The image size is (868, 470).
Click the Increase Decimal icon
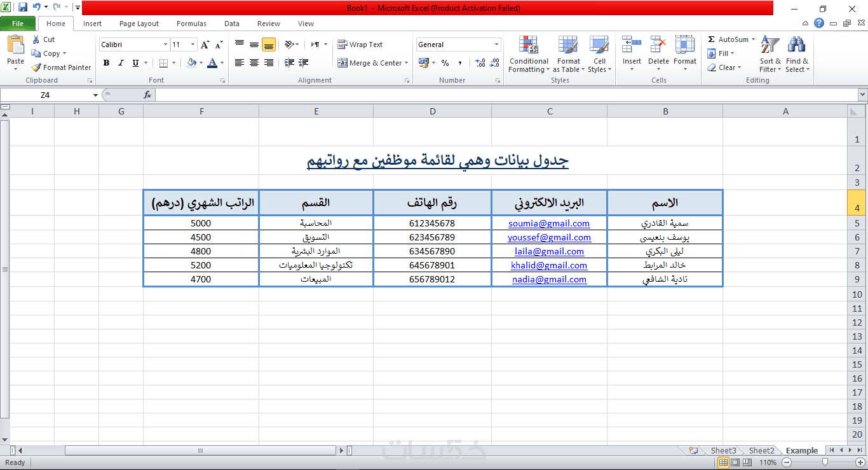point(480,63)
